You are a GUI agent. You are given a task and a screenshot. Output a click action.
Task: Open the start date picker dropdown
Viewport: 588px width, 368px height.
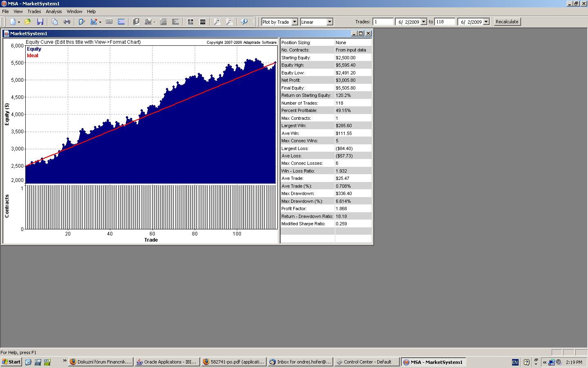tap(423, 22)
